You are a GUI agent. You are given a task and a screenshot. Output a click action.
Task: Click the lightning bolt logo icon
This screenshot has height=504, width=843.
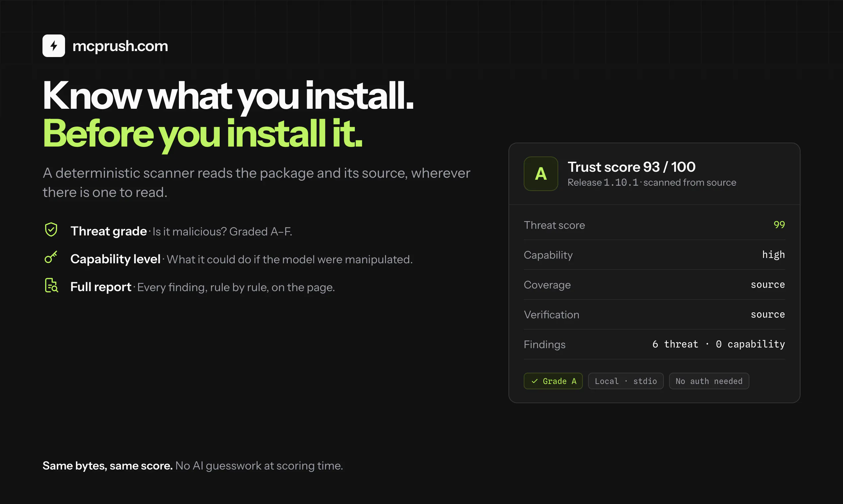coord(54,46)
